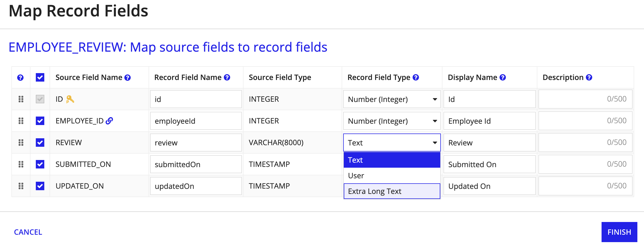This screenshot has height=249, width=644.
Task: Click the employeeId record field name input
Action: [x=196, y=121]
